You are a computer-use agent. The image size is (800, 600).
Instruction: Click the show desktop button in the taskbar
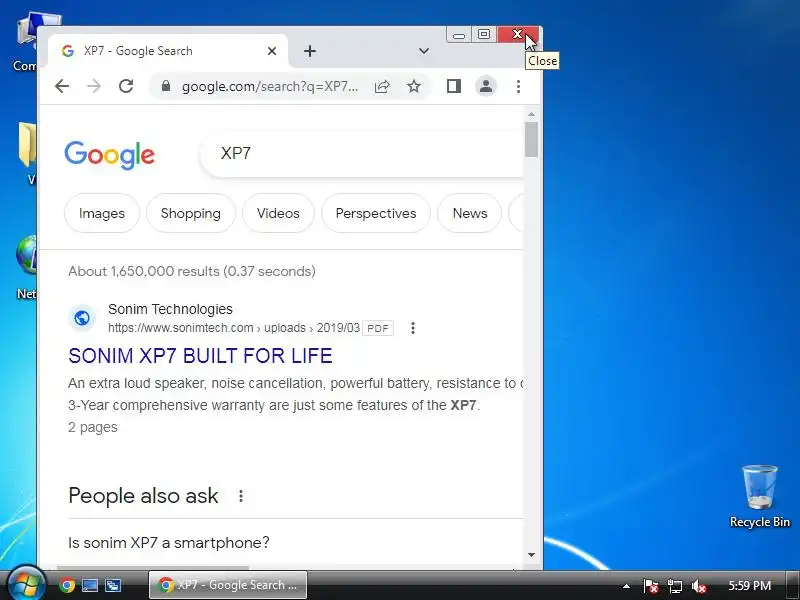(792, 585)
